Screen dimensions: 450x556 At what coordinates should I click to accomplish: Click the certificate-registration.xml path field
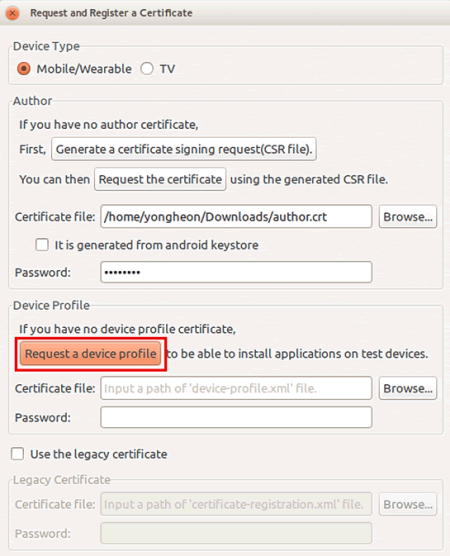(236, 504)
